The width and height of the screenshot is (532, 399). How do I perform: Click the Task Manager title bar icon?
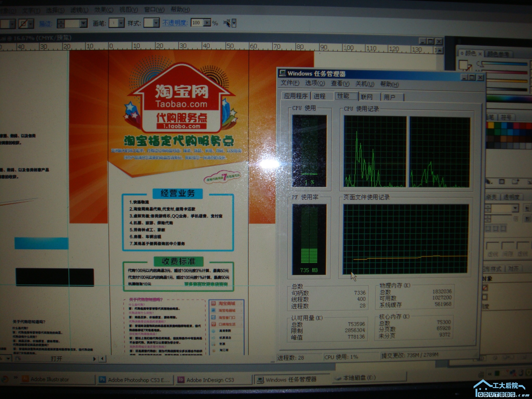[282, 74]
